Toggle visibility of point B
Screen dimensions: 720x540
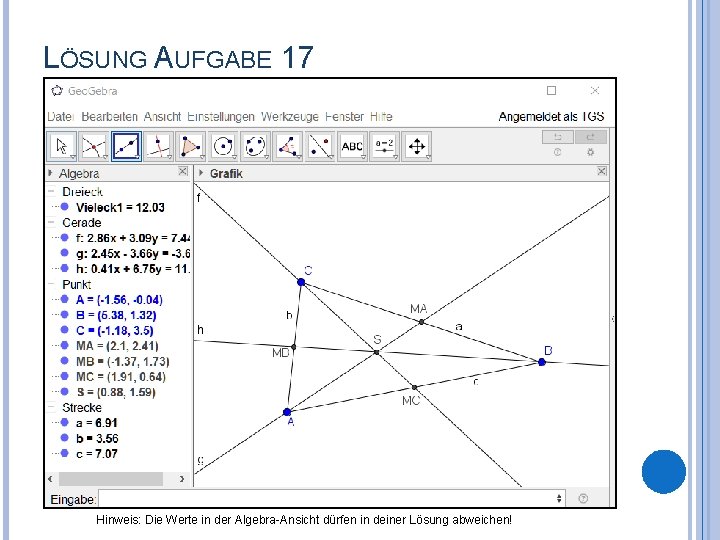(65, 315)
